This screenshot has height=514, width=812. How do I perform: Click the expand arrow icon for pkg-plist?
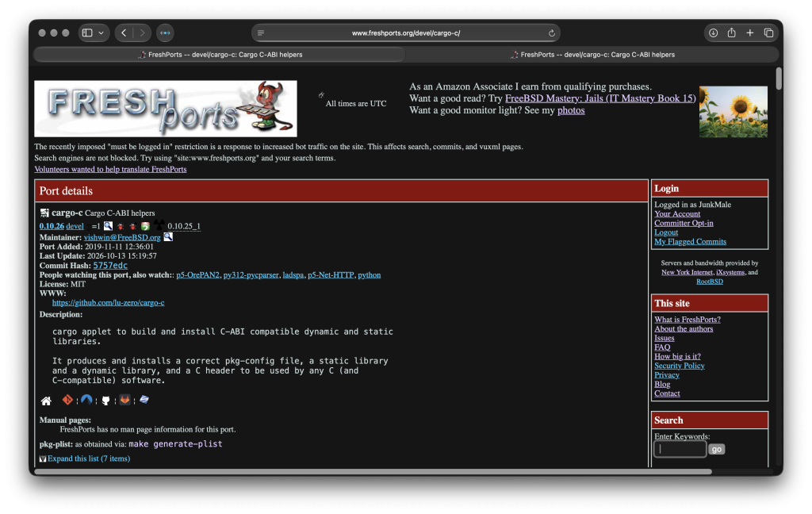43,458
